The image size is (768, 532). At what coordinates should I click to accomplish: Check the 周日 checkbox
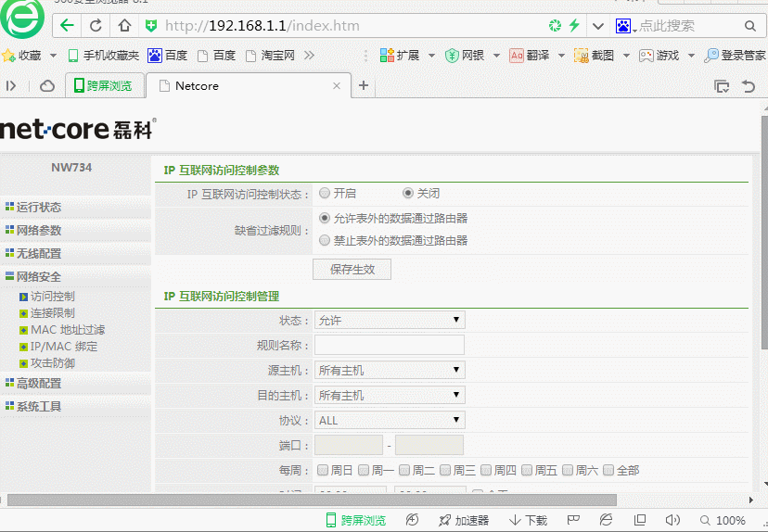point(322,471)
